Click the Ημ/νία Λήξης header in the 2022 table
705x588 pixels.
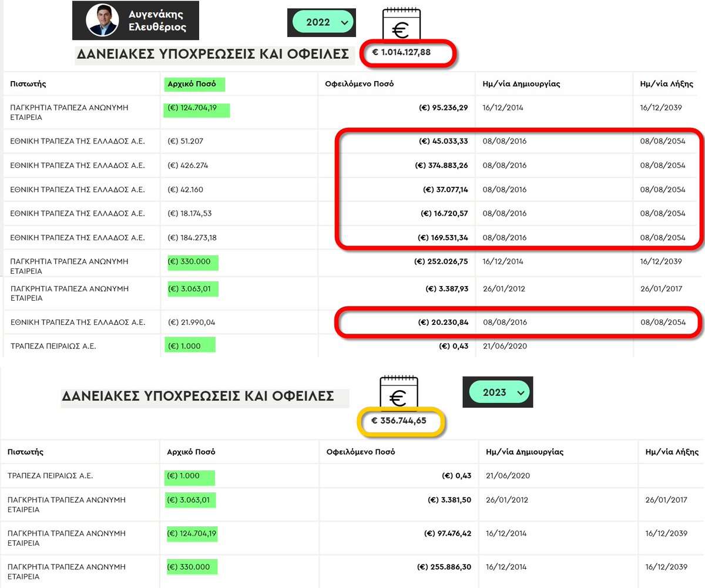[667, 83]
